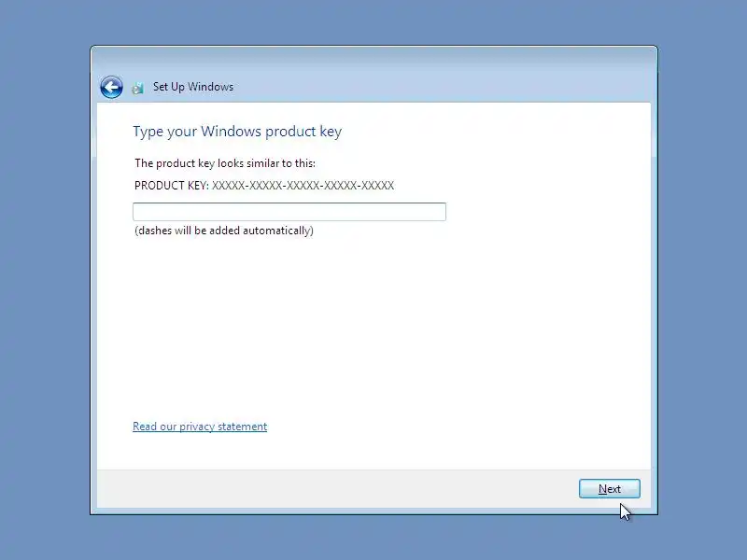Go back with the blue arrow button
747x560 pixels.
pos(111,87)
